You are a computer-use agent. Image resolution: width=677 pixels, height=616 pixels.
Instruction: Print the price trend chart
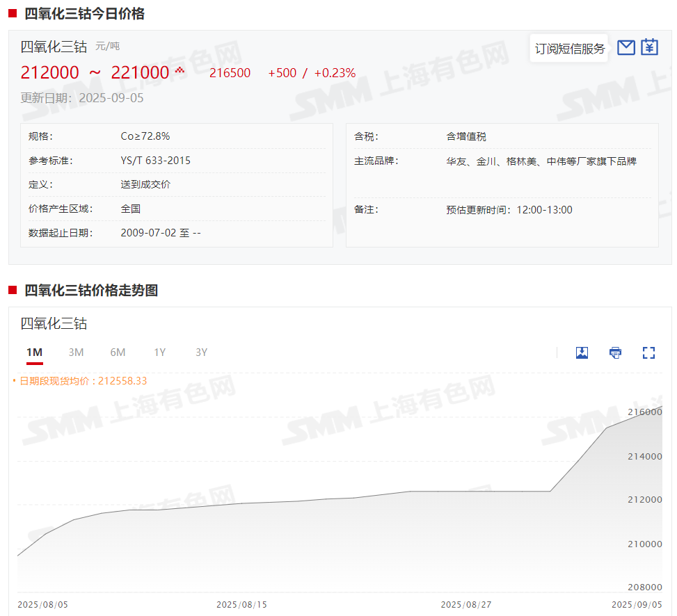click(x=615, y=352)
